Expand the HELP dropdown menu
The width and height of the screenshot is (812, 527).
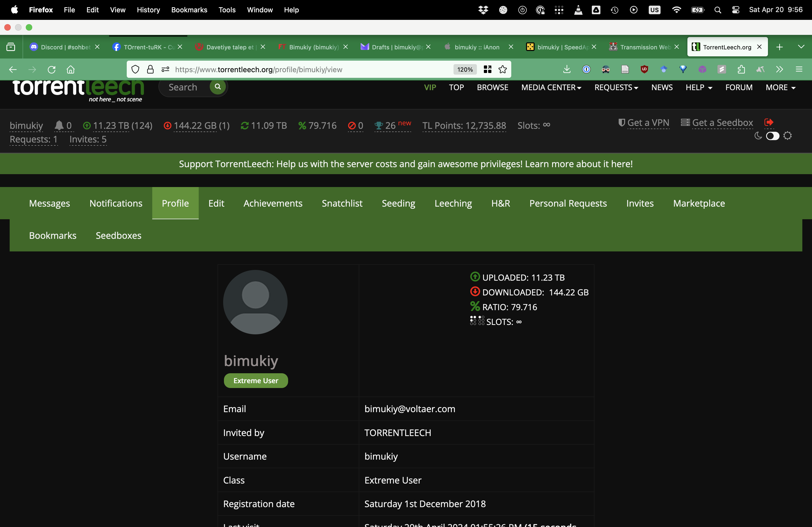[x=699, y=87]
